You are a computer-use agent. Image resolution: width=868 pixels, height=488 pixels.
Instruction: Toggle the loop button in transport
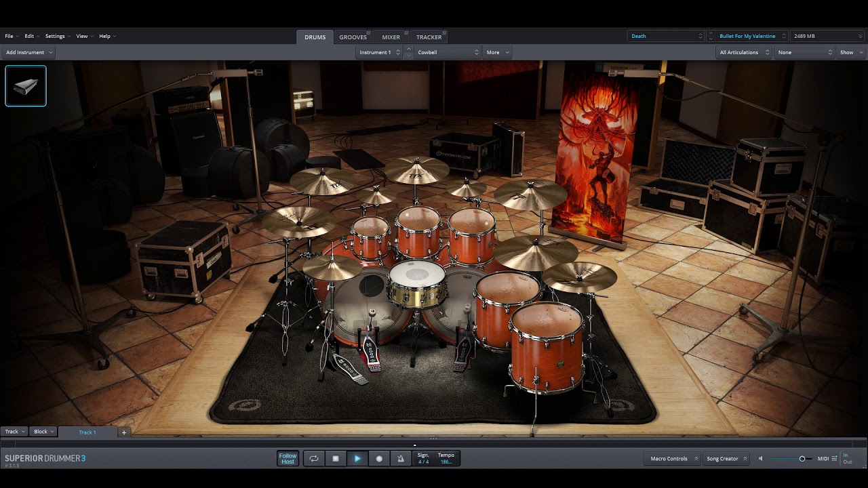[x=314, y=459]
